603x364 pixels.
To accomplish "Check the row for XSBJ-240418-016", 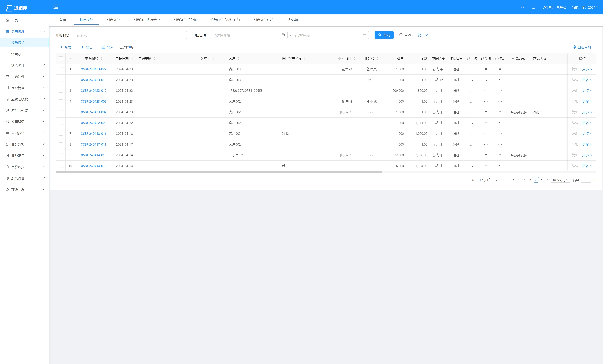I will point(61,134).
